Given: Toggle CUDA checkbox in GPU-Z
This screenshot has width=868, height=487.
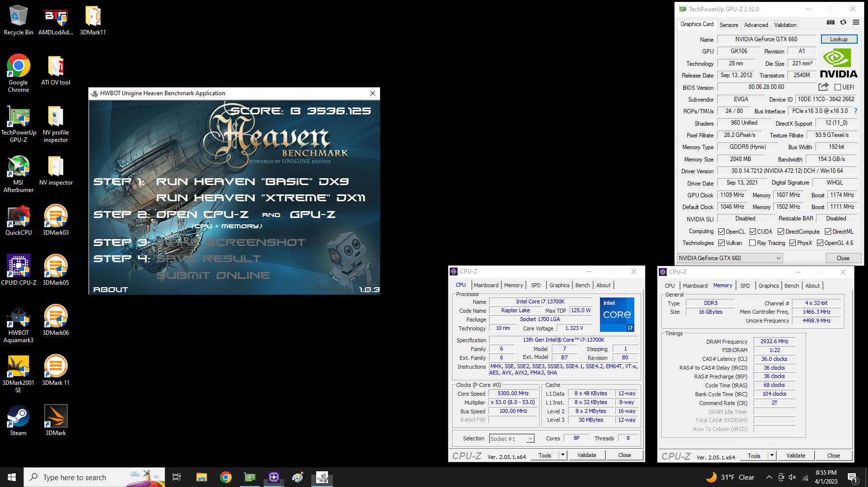Looking at the screenshot, I should click(x=752, y=232).
